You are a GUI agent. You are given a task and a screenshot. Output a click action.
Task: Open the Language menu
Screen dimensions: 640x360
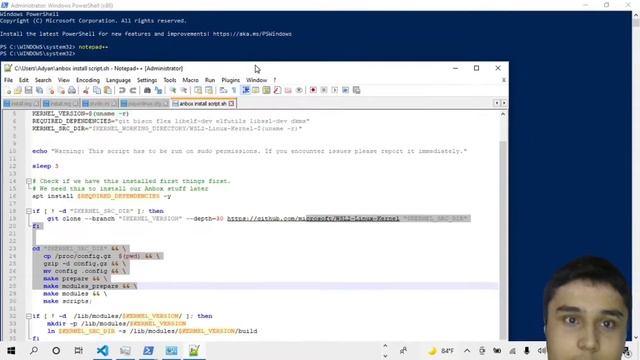click(118, 80)
